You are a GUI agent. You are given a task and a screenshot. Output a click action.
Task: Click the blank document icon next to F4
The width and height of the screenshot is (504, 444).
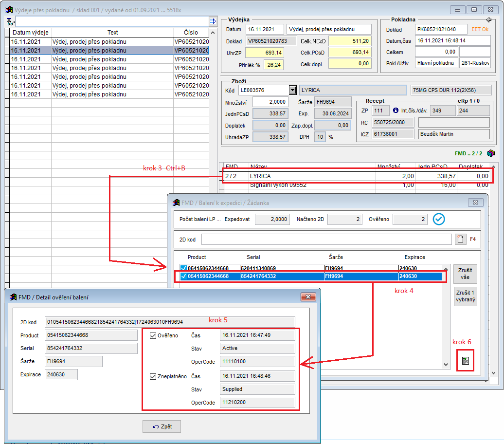coord(460,239)
